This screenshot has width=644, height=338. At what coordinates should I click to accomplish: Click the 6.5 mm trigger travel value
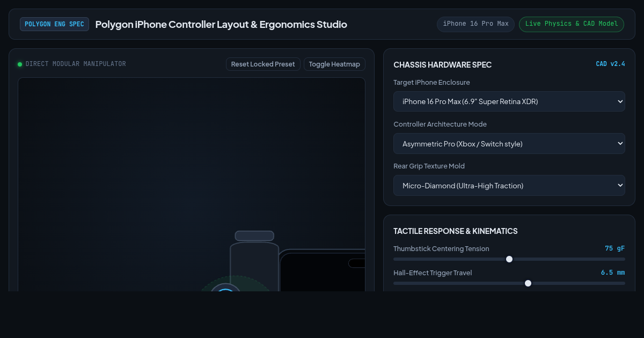[x=613, y=273]
